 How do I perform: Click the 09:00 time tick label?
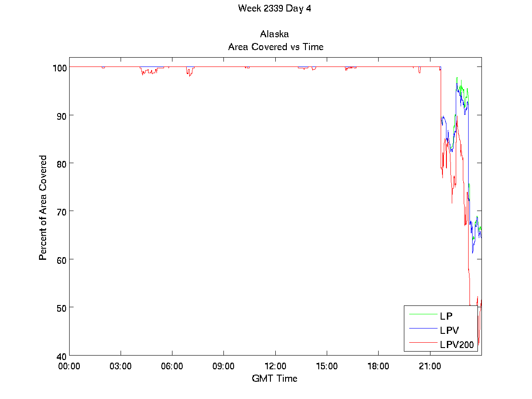(223, 366)
